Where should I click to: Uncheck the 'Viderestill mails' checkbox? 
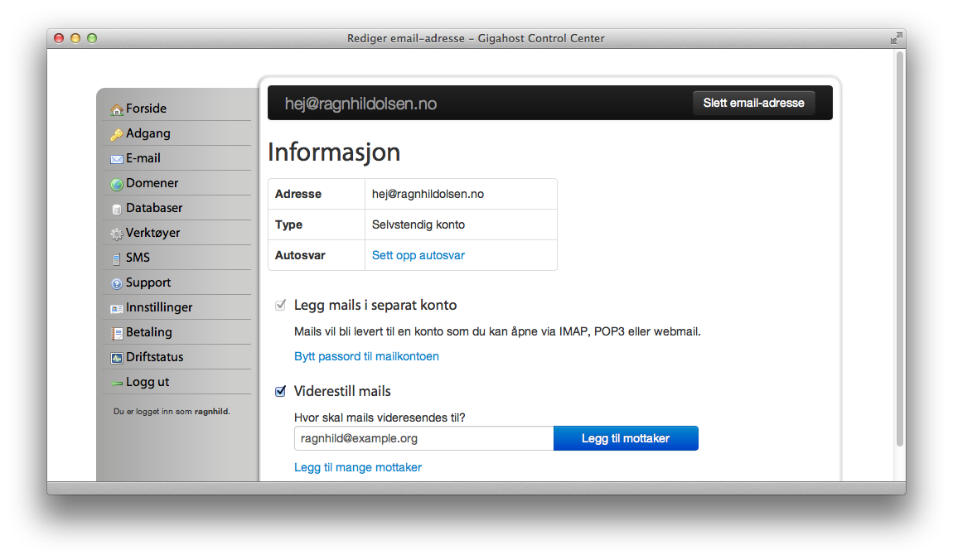tap(280, 391)
